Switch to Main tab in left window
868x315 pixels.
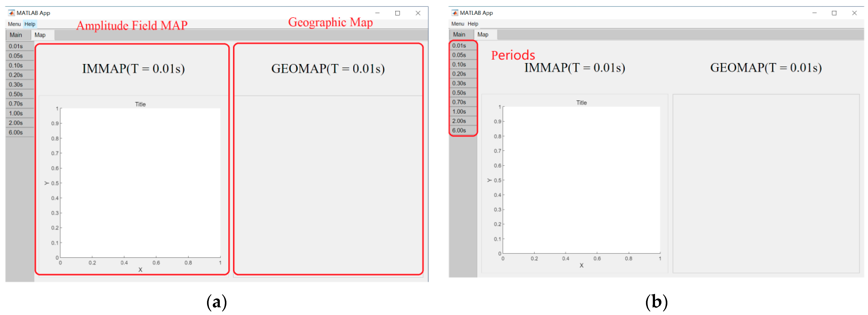click(x=16, y=35)
